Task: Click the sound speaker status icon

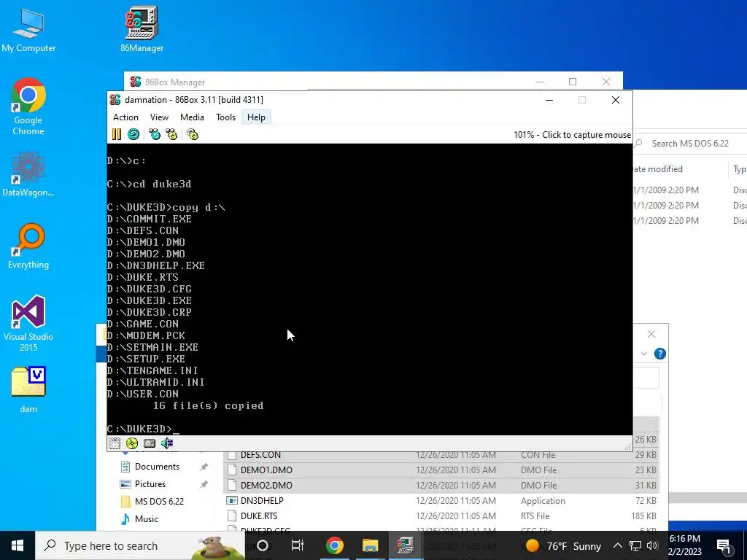Action: [167, 443]
